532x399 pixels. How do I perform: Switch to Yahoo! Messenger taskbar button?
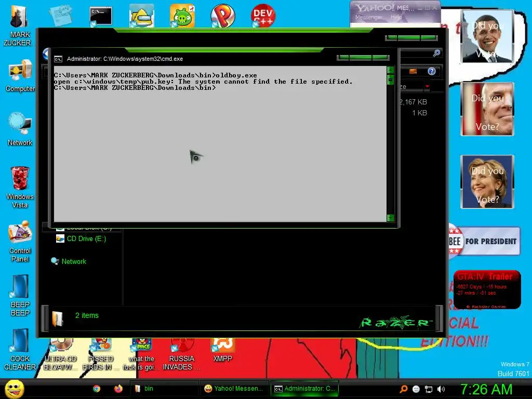click(234, 389)
